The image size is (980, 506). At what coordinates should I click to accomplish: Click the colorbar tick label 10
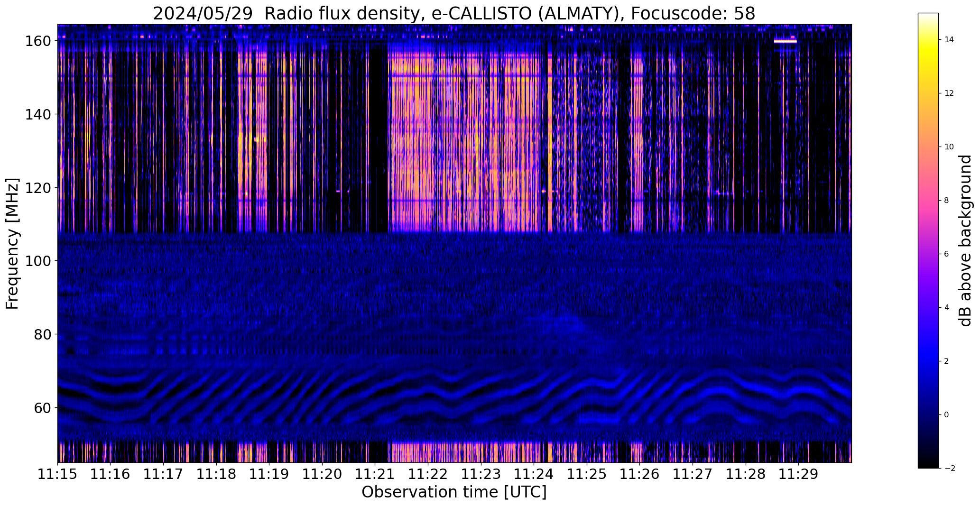[949, 147]
